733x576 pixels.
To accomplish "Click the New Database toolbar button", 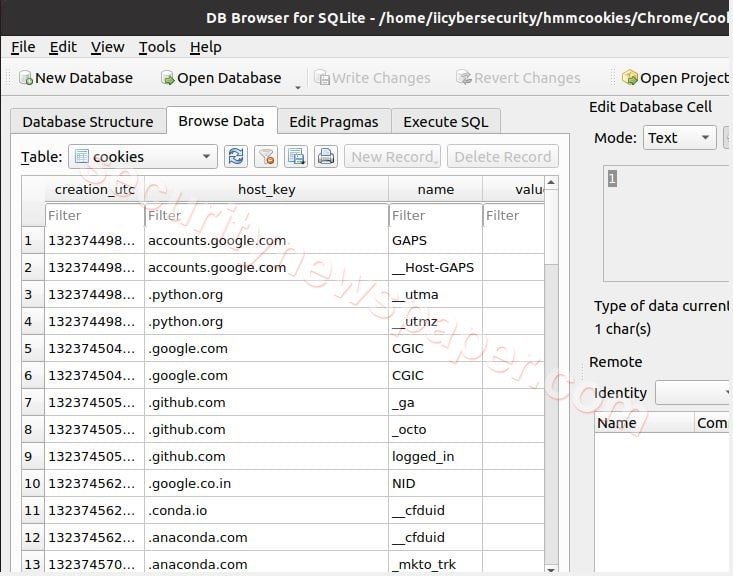I will coord(76,78).
